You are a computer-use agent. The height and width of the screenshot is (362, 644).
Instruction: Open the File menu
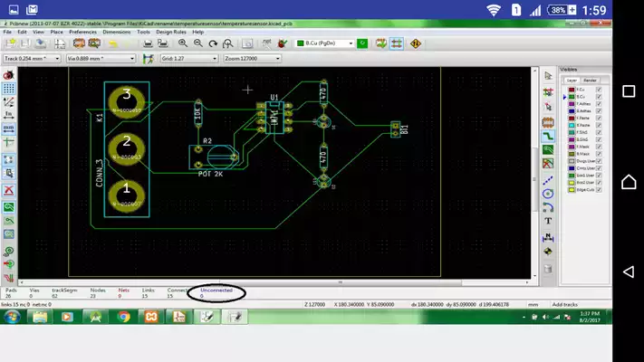[x=7, y=32]
